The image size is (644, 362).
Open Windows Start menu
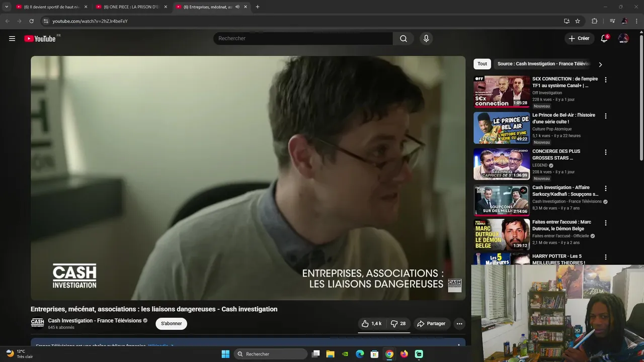pos(225,354)
